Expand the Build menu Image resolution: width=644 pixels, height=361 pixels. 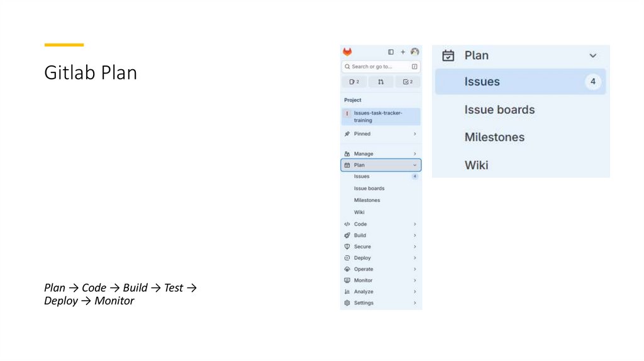pos(380,235)
